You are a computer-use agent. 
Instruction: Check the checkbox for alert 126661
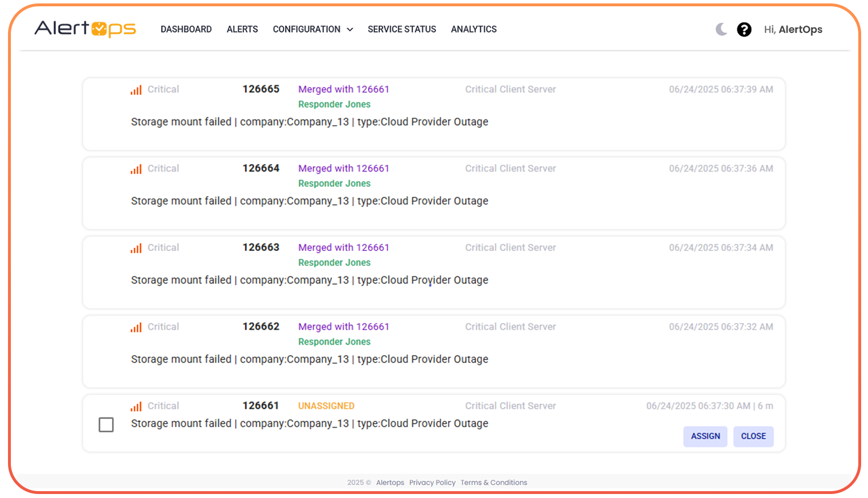click(106, 425)
